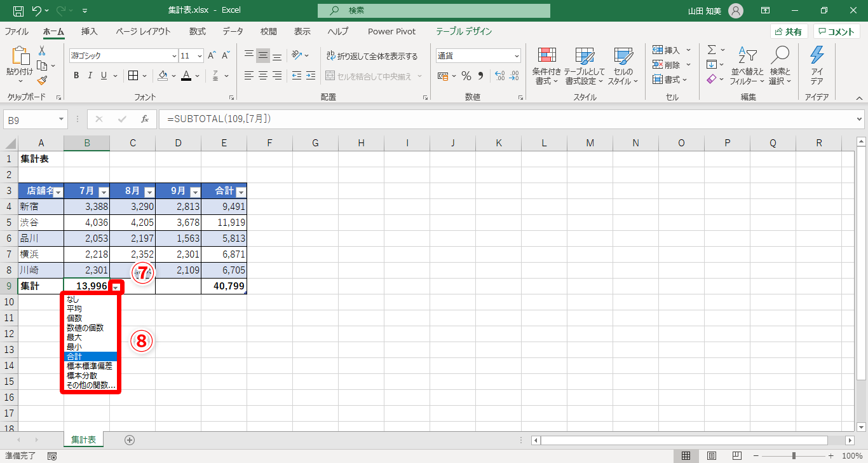Open the 7月 column filter dropdown
Screen dimensions: 868x463
[104, 192]
